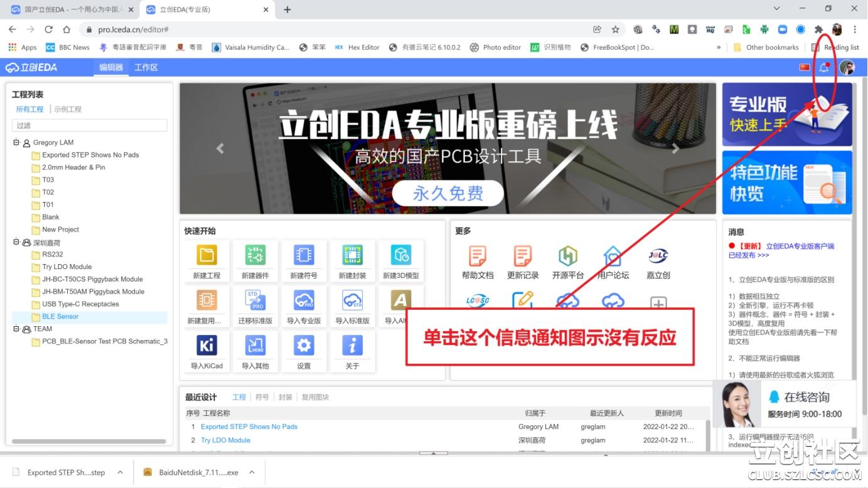Select the JH-BC-T50CS Piggyback Module project
868x488 pixels.
pyautogui.click(x=92, y=279)
